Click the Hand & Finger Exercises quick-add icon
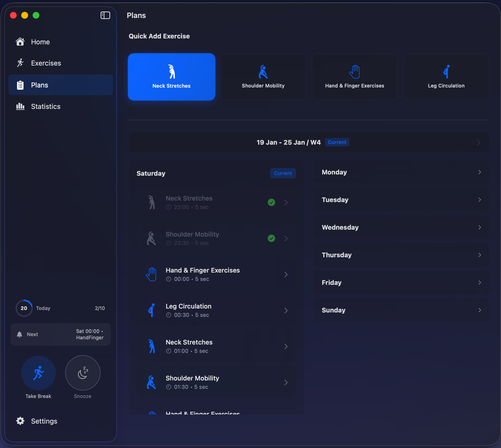 355,72
